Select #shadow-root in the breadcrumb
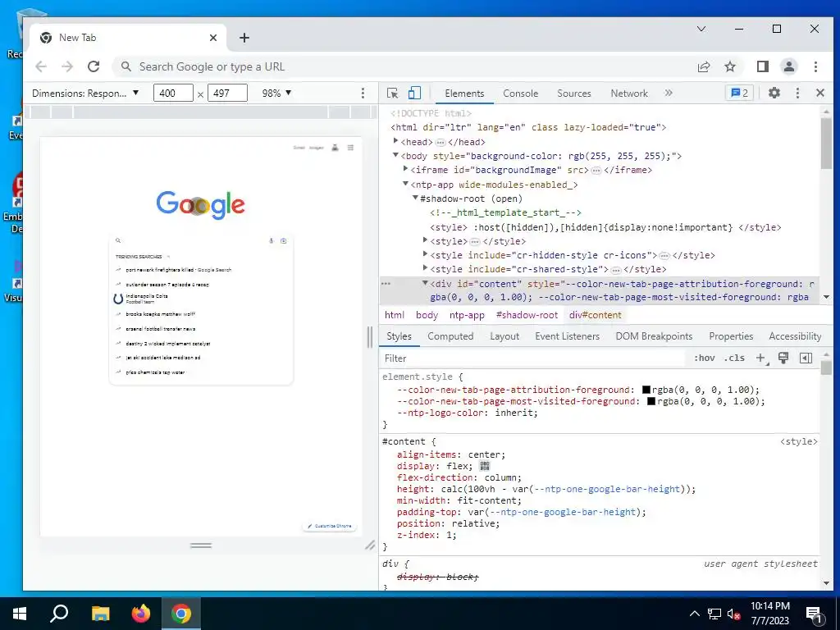 [527, 315]
